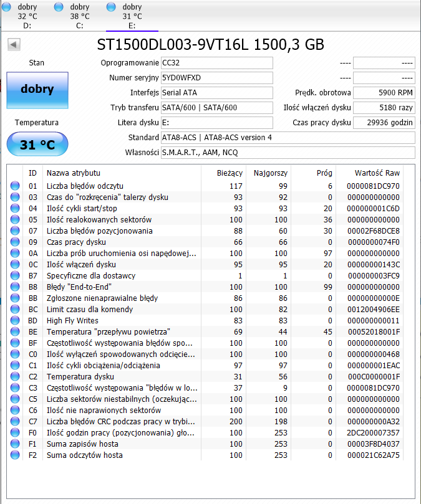Click the Interfejs Serial ATA field
The image size is (421, 504).
(217, 93)
